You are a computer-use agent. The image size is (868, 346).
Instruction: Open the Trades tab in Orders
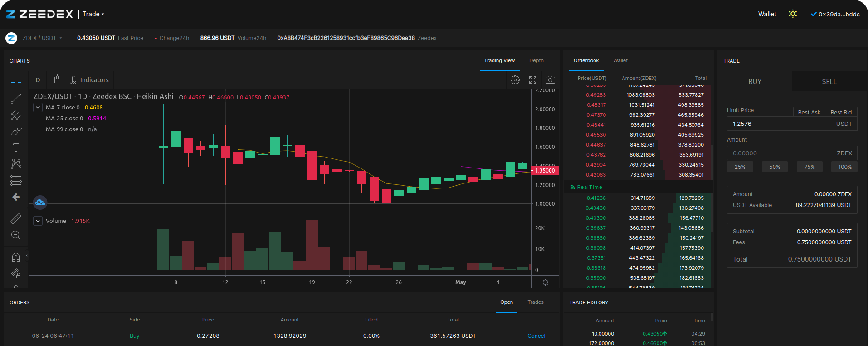(536, 302)
